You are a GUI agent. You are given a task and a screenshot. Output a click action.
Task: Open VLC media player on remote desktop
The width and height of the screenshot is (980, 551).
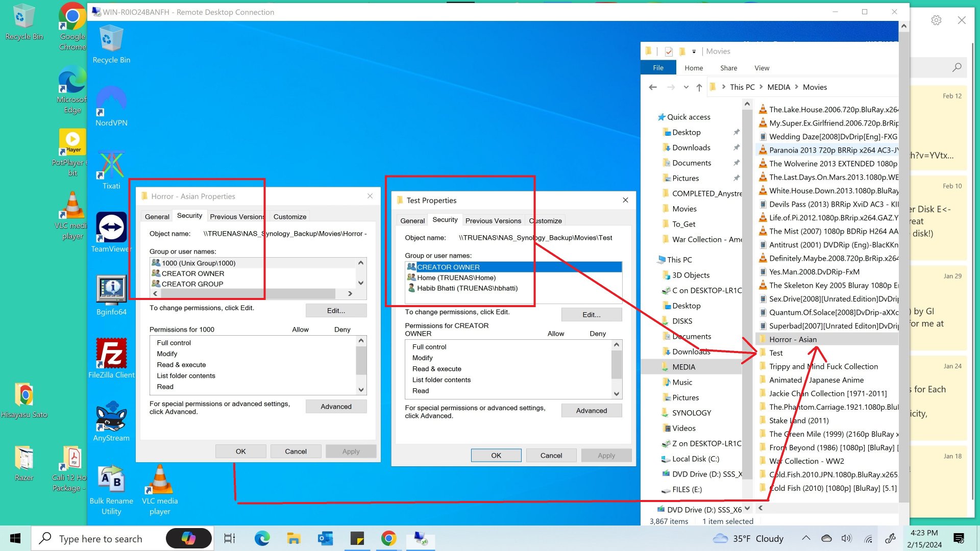pyautogui.click(x=160, y=490)
